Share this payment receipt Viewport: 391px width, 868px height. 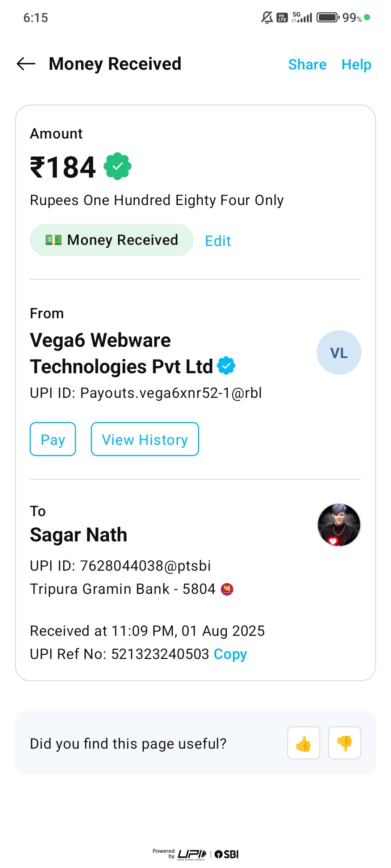coord(307,65)
